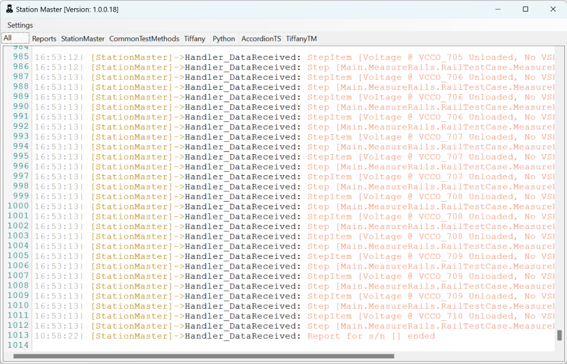Image resolution: width=567 pixels, height=364 pixels.
Task: Click Handler_DataReceived on line 995
Action: coord(243,157)
